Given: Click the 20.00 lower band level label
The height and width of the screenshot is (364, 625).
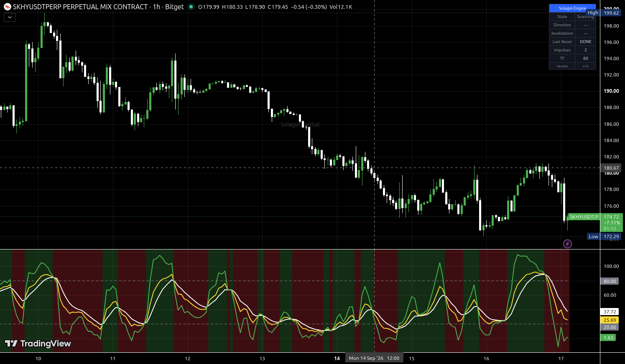Looking at the screenshot, I should point(610,327).
